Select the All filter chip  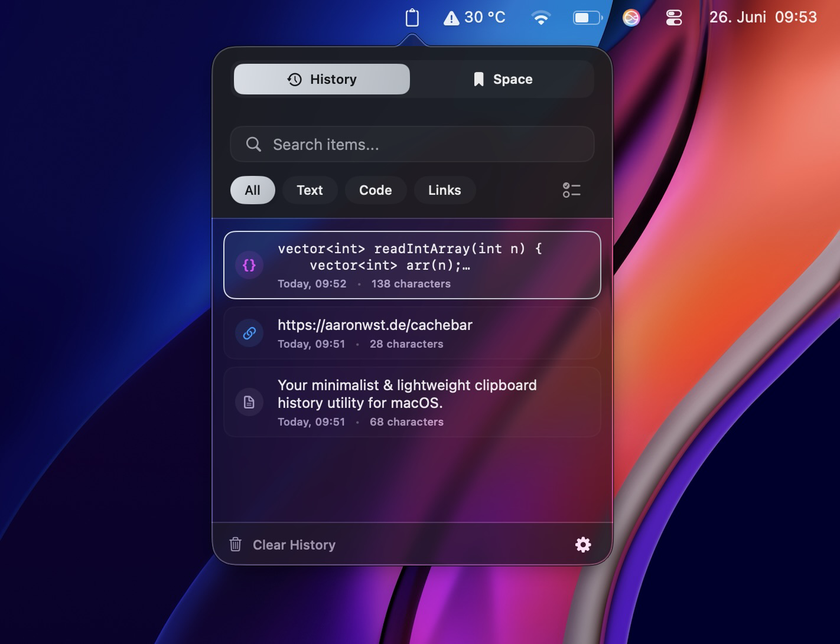[253, 190]
